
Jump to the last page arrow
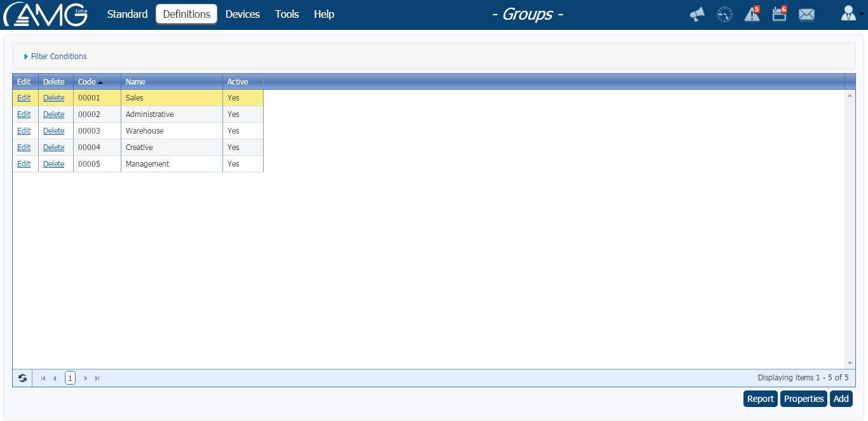97,378
